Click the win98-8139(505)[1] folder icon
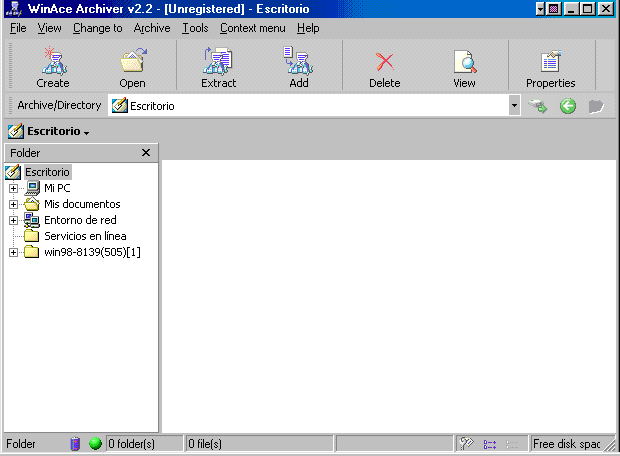 pyautogui.click(x=32, y=252)
